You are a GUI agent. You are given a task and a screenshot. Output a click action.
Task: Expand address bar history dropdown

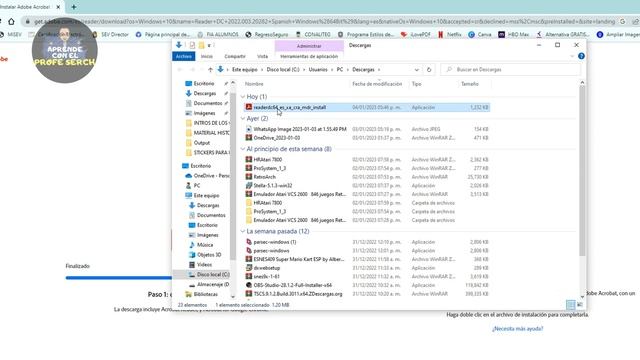pos(416,70)
